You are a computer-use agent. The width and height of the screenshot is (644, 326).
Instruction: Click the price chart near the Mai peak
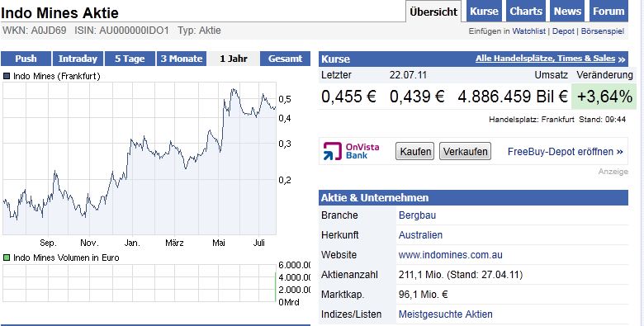(x=234, y=90)
